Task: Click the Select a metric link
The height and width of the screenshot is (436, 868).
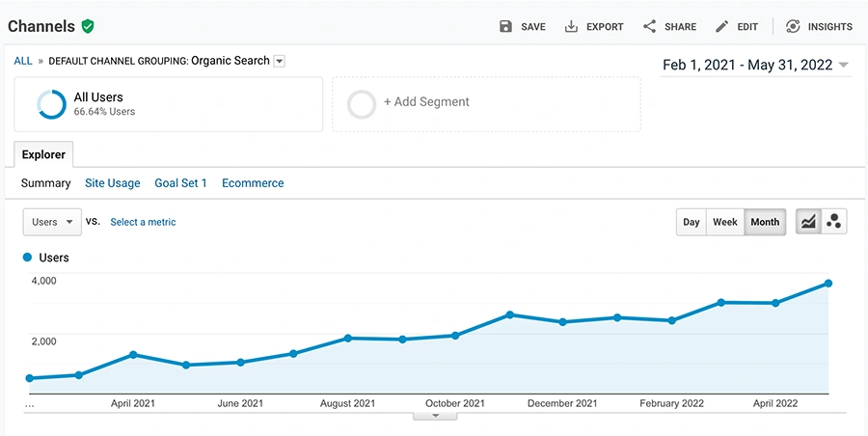Action: click(143, 222)
